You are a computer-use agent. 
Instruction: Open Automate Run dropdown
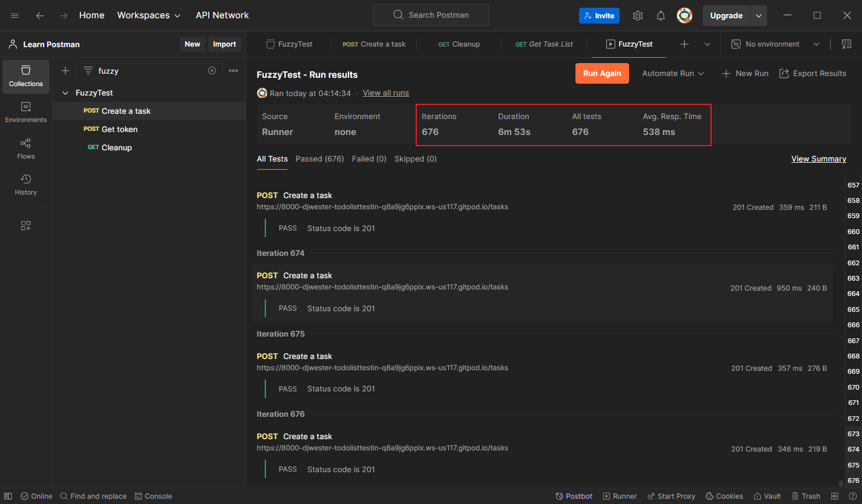[x=673, y=74]
